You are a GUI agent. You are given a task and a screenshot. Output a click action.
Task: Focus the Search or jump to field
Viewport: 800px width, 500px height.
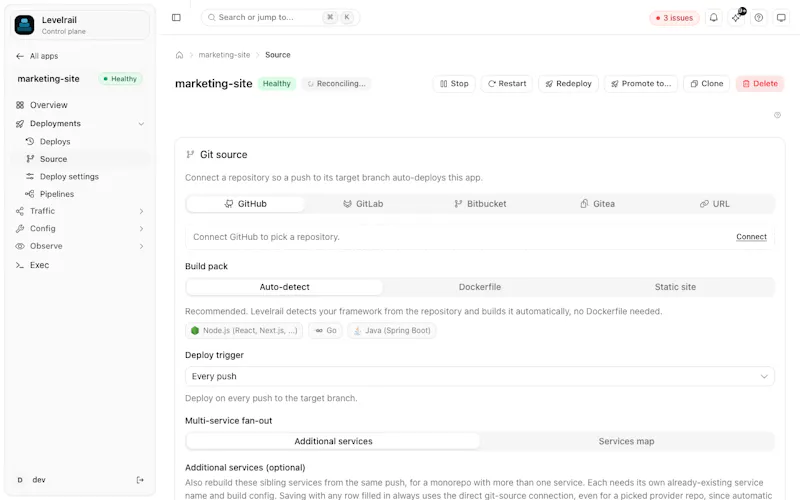pyautogui.click(x=280, y=17)
